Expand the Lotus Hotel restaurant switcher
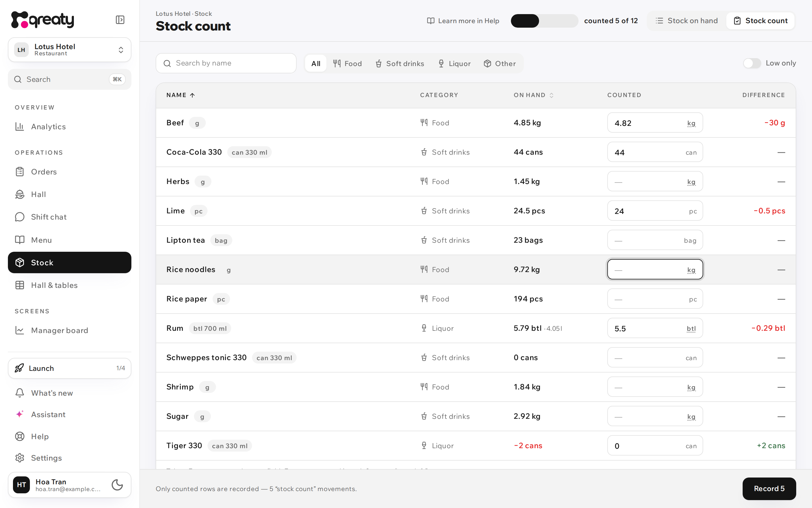812x508 pixels. (69, 50)
